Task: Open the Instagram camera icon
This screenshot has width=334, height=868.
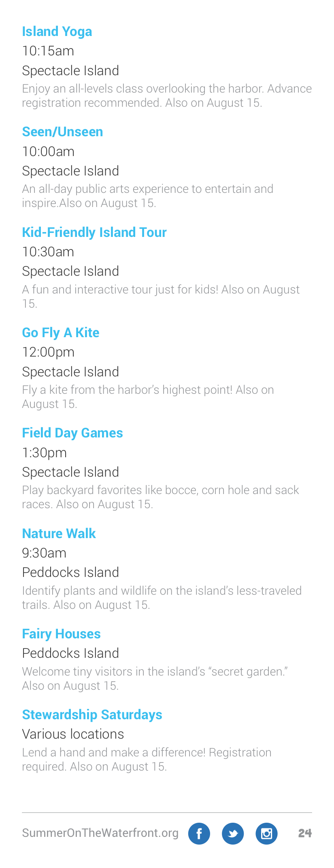Action: click(x=266, y=833)
